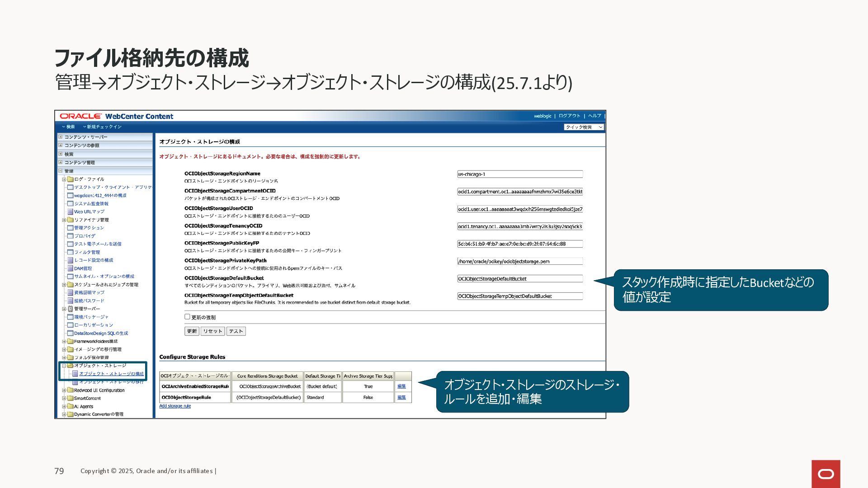Click the SmartContent folder icon
The width and height of the screenshot is (868, 488).
click(x=70, y=399)
